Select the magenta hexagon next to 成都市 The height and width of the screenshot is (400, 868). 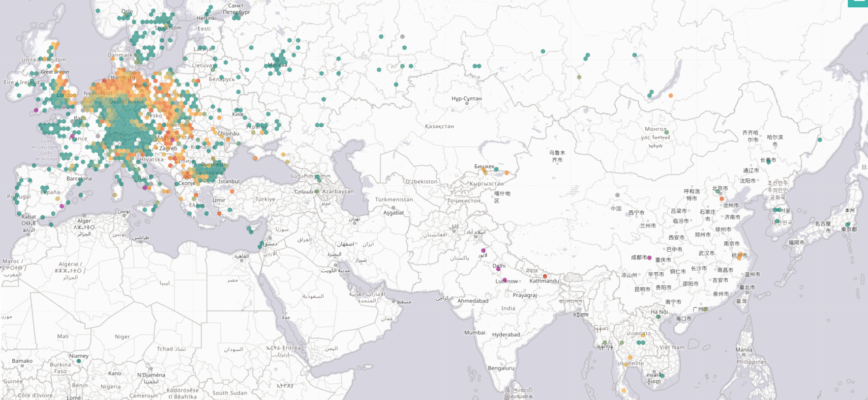click(650, 257)
